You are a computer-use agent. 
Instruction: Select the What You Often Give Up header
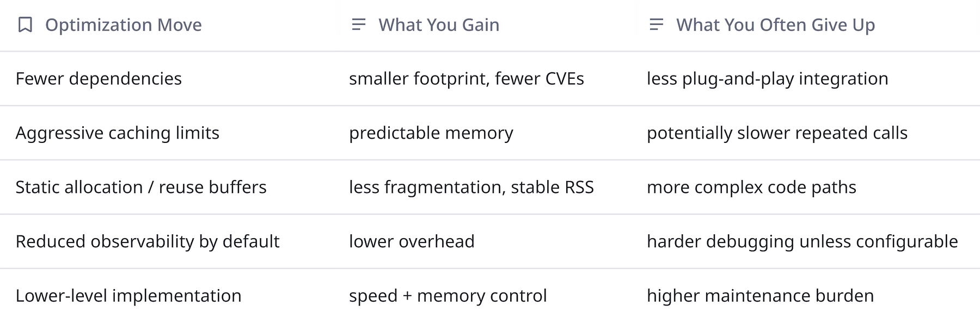click(775, 25)
